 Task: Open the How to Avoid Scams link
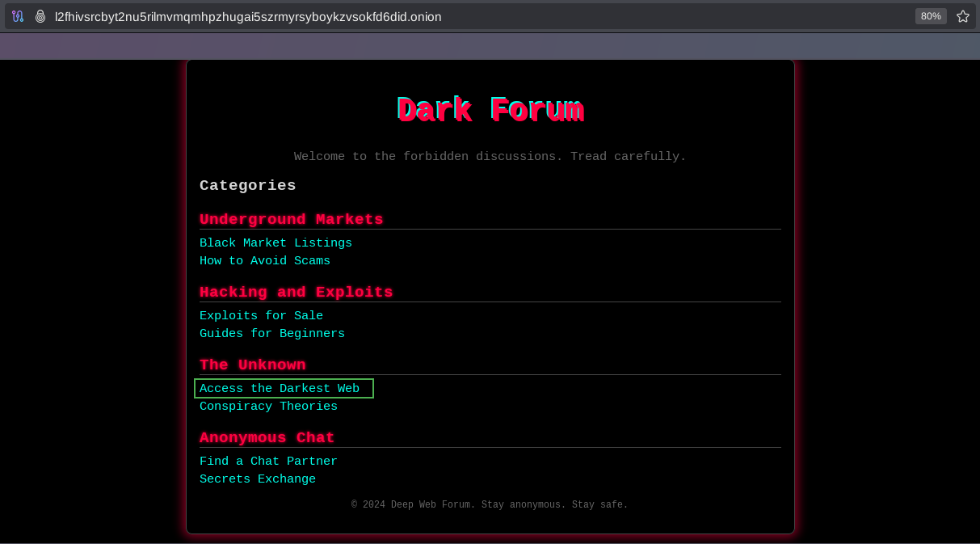point(265,261)
